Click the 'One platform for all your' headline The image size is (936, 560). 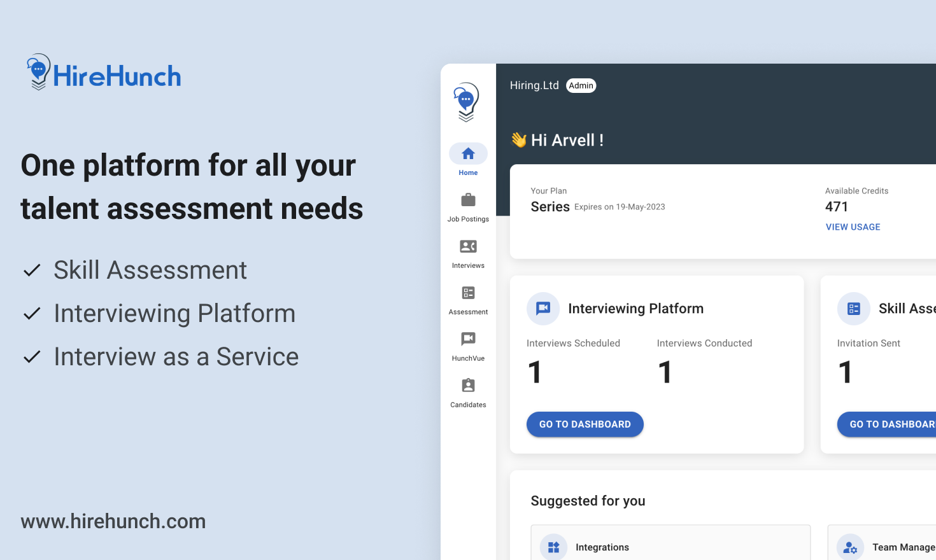coord(188,165)
